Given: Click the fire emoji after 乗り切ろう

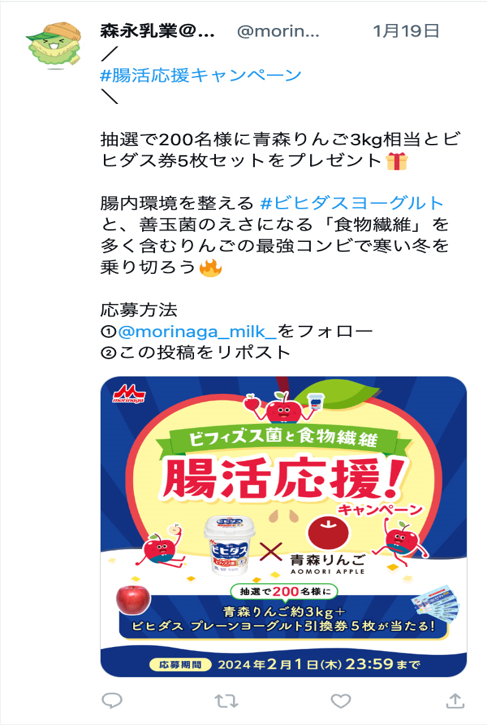Looking at the screenshot, I should coord(210,267).
